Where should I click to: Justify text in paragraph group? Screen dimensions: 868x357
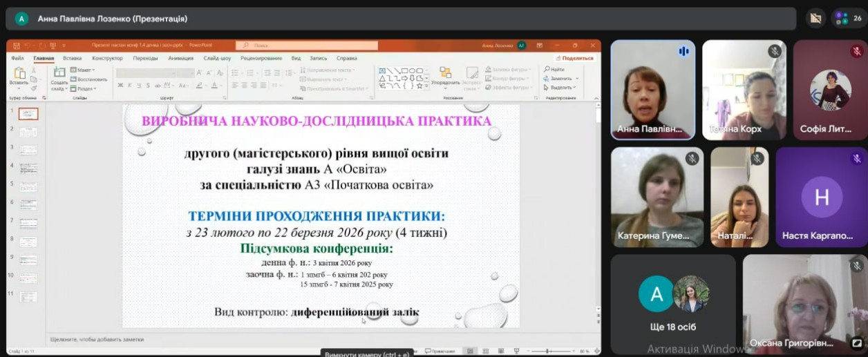263,85
